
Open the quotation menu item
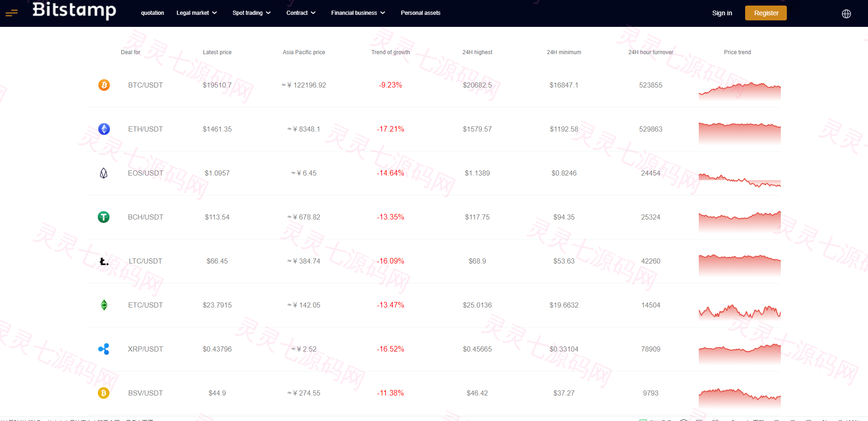coord(153,13)
